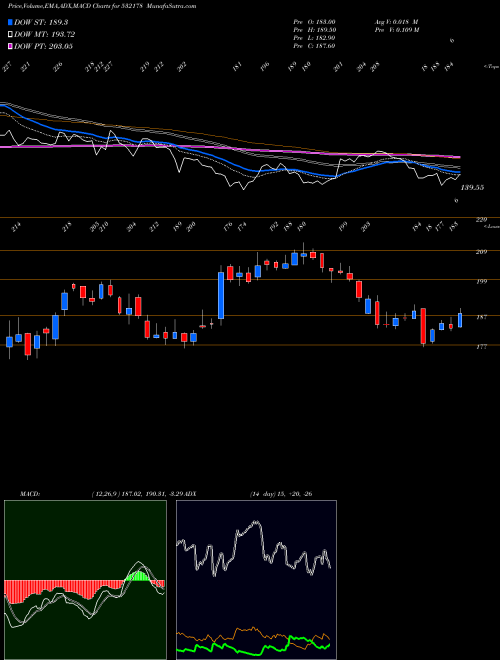This screenshot has height=660, width=500.
Task: Click the 'Pre L: 182.90' value
Action: tap(314, 38)
